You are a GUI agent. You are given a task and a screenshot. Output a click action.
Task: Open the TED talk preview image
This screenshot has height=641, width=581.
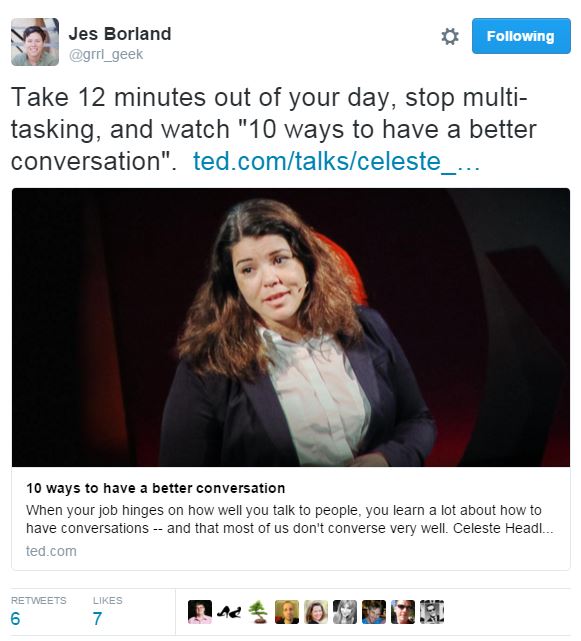pos(291,327)
